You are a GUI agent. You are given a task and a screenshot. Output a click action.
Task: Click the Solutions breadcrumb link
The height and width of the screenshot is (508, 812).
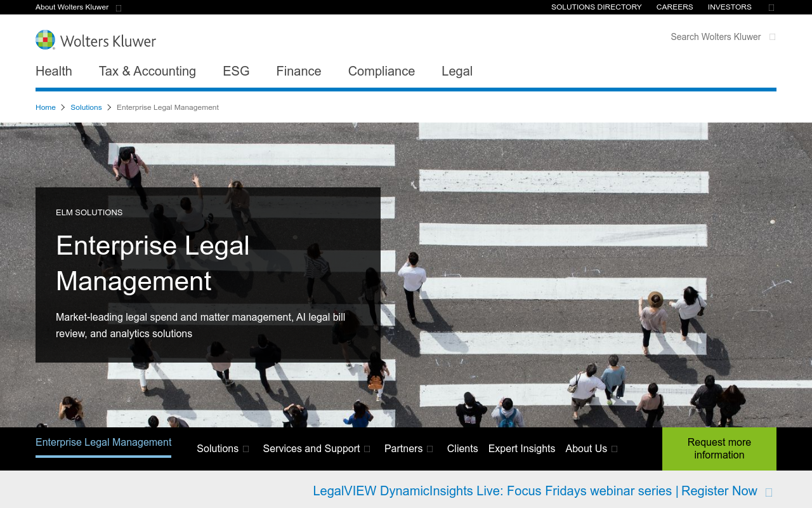[x=86, y=107]
